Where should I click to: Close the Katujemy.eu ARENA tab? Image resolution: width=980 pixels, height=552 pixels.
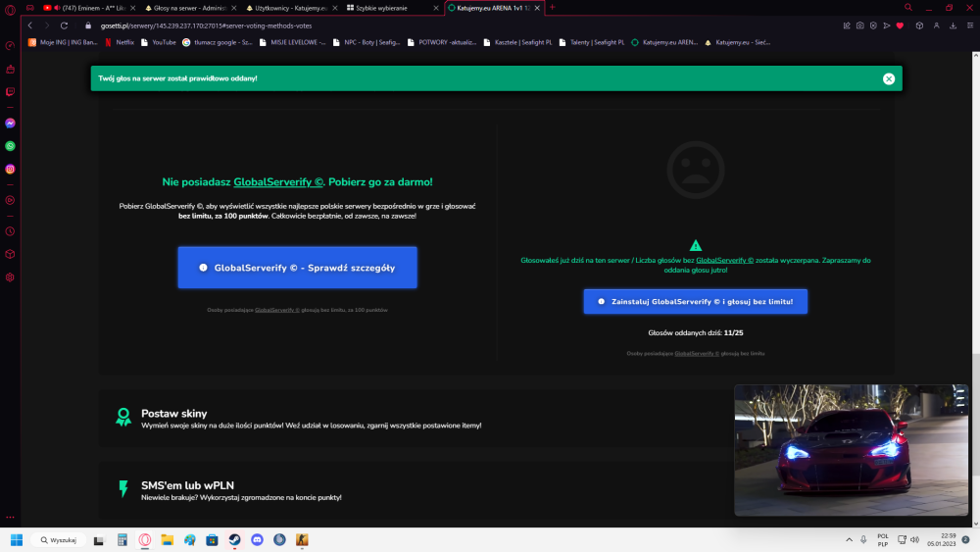click(x=537, y=8)
